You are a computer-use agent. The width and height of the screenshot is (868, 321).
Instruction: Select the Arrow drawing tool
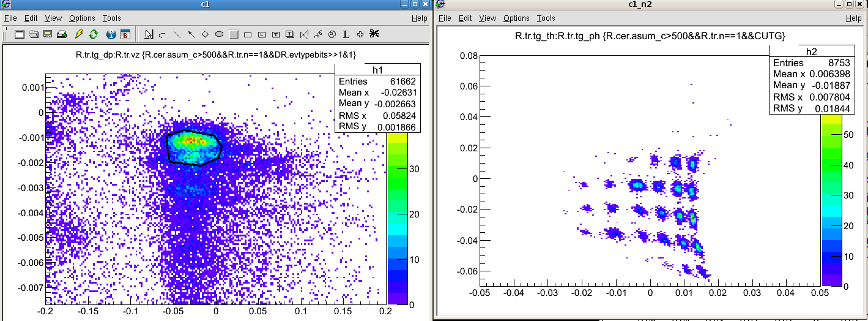[191, 34]
